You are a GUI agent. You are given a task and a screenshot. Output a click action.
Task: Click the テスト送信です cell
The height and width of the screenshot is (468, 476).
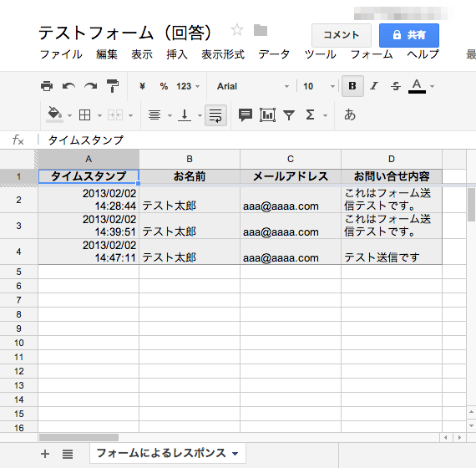point(392,252)
